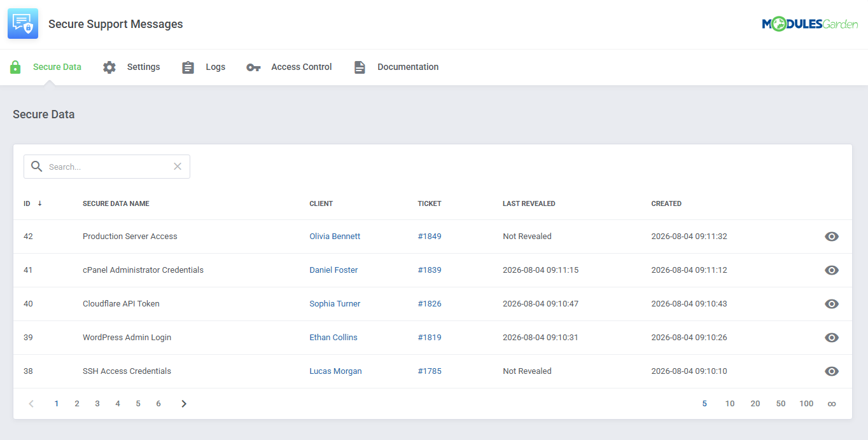
Task: Click 'Not Revealed' in SSH Access row
Action: click(x=527, y=371)
